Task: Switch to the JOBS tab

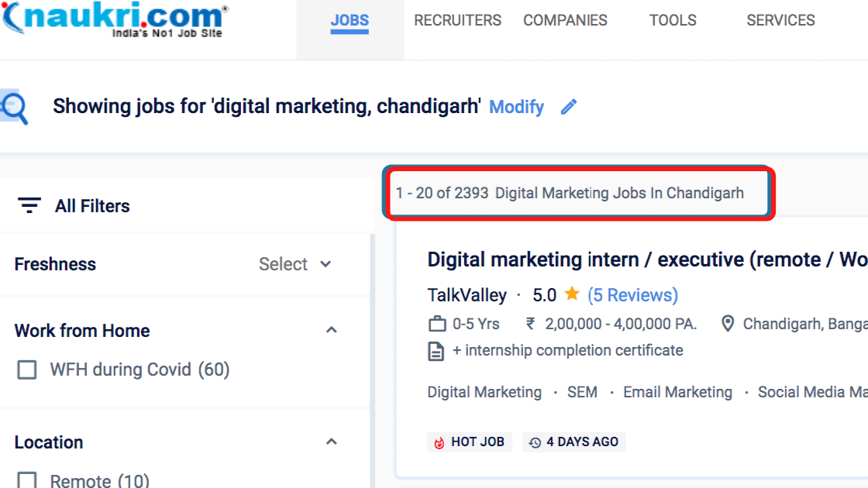Action: point(350,20)
